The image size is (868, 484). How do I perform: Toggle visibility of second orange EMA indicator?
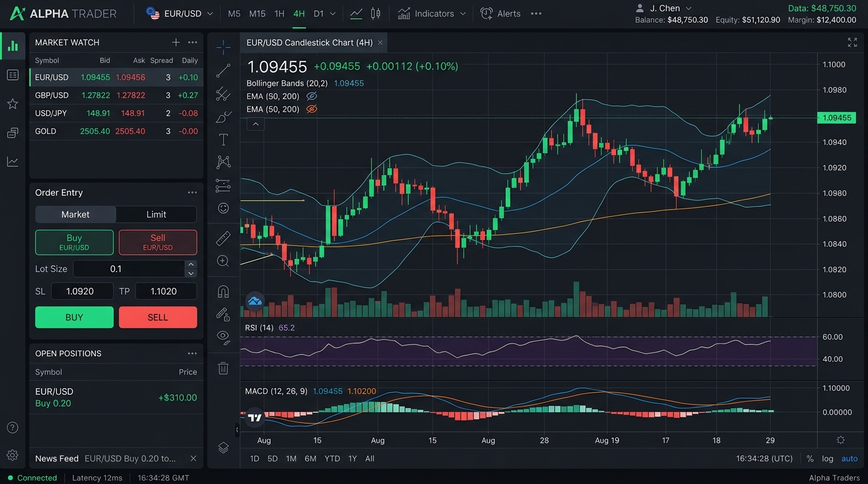pyautogui.click(x=311, y=109)
